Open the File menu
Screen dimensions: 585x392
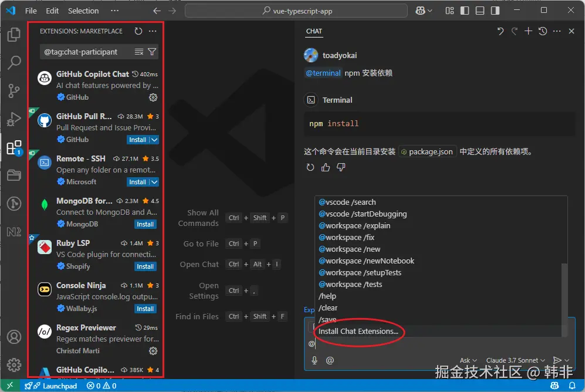click(x=31, y=11)
